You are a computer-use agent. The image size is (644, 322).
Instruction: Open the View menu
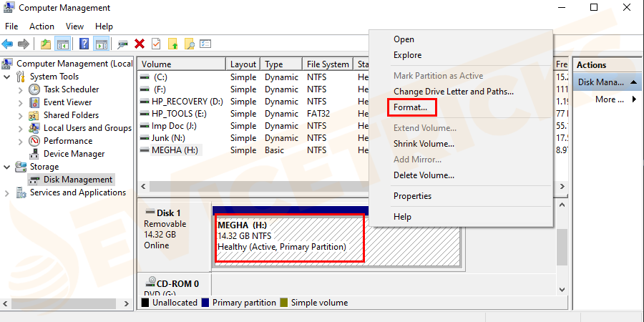coord(74,26)
